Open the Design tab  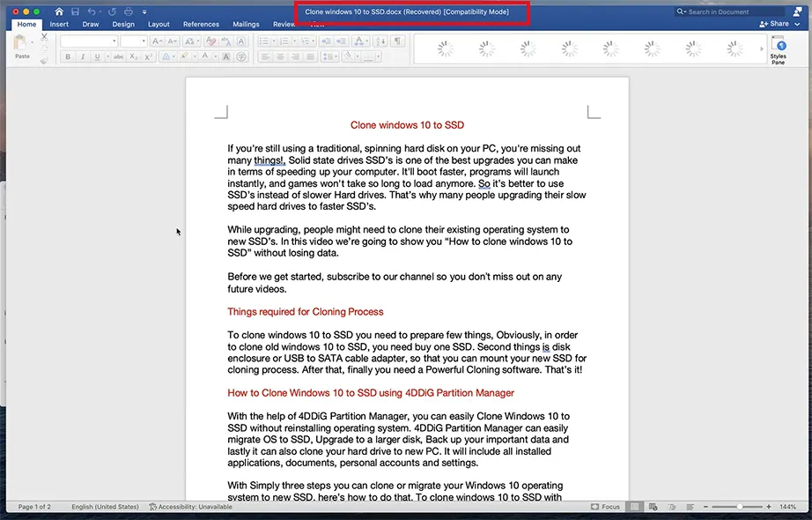[x=123, y=24]
